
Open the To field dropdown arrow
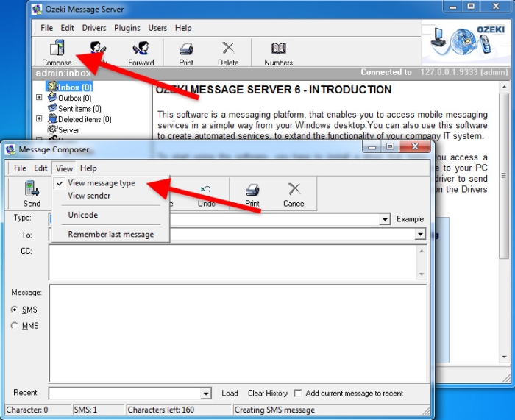point(420,235)
